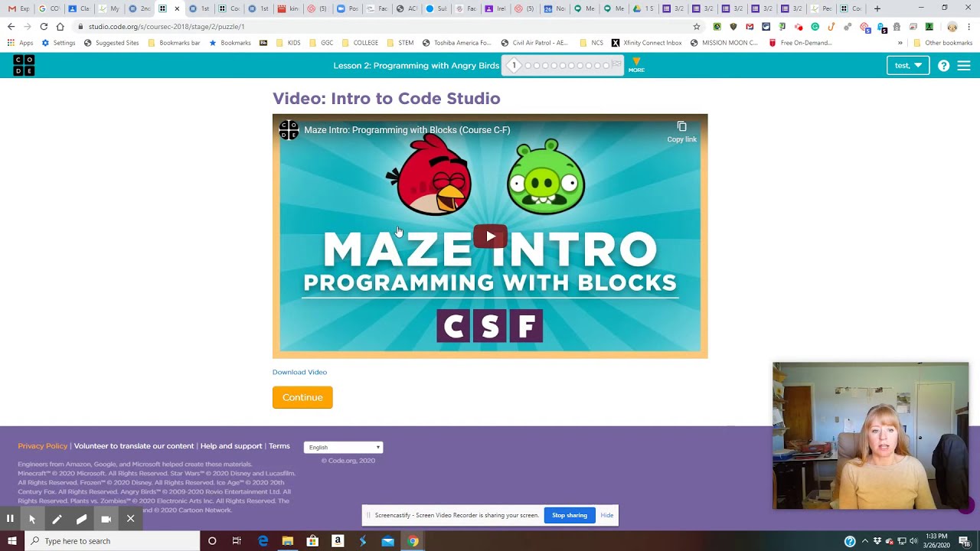Screen dimensions: 980x551
Task: Open Amazon app from the taskbar
Action: [x=338, y=541]
